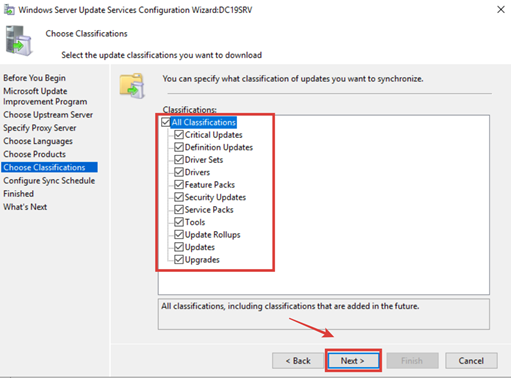Open the Choose Languages step
This screenshot has width=511, height=378.
[x=38, y=141]
